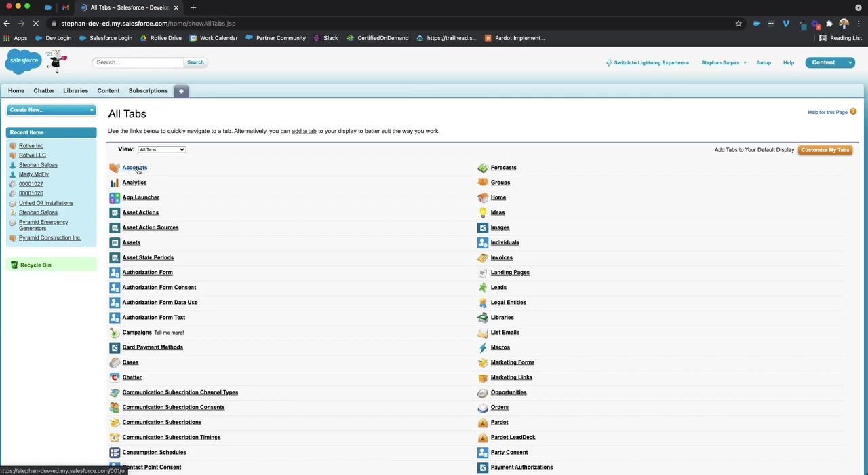Open the Card Payment Methods link
The width and height of the screenshot is (868, 475).
[x=153, y=347]
